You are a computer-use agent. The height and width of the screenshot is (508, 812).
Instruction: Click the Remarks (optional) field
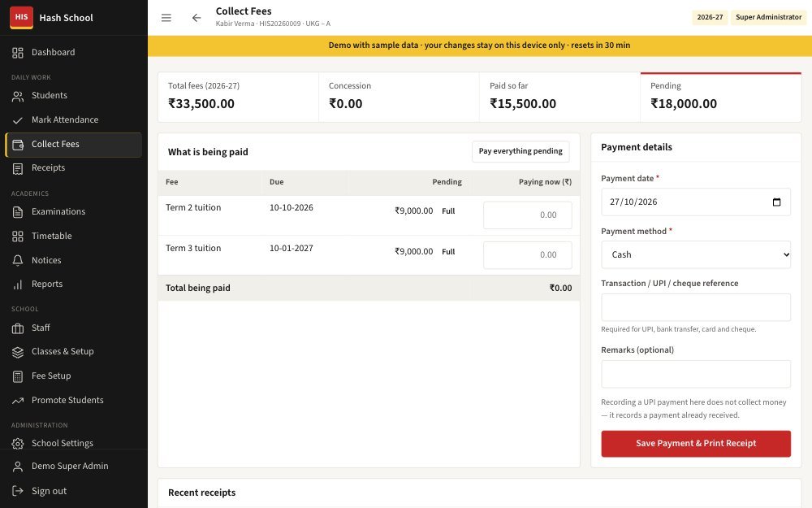pyautogui.click(x=696, y=374)
